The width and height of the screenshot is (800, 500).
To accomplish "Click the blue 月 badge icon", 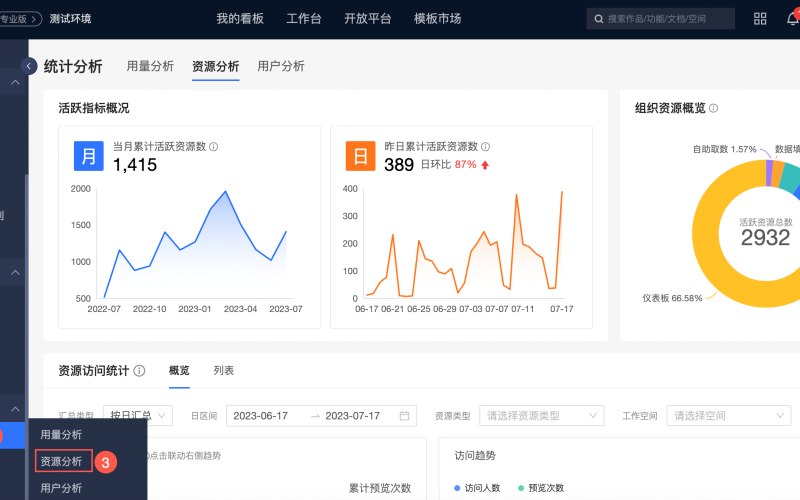I will [89, 156].
